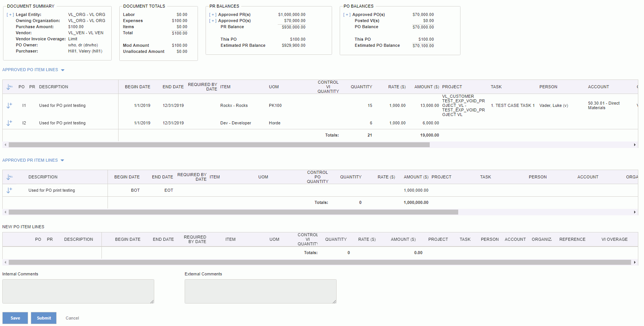Click the VI OVERAGE header in New PO lines
644x326 pixels.
(x=614, y=240)
